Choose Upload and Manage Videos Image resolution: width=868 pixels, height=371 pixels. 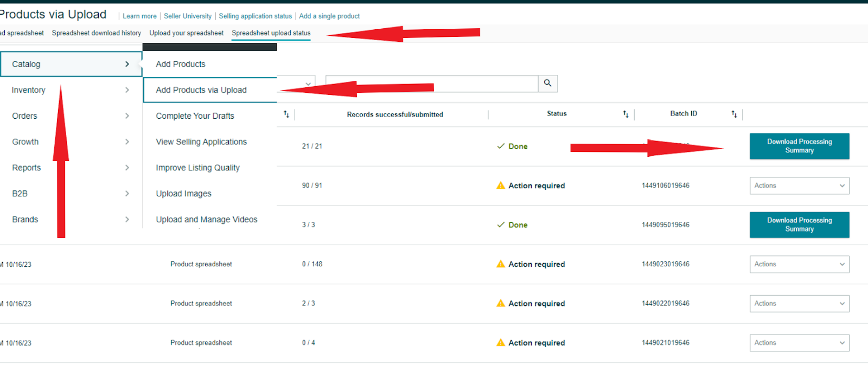coord(207,220)
